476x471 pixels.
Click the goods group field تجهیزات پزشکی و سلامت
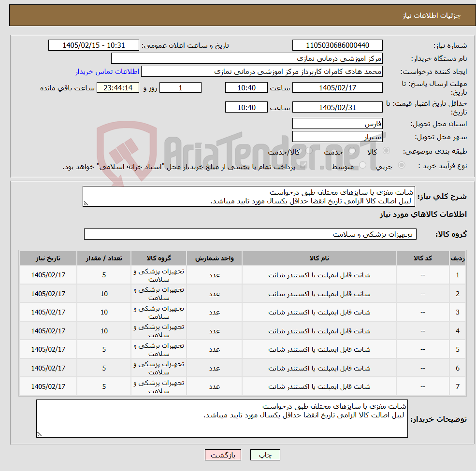250,234
